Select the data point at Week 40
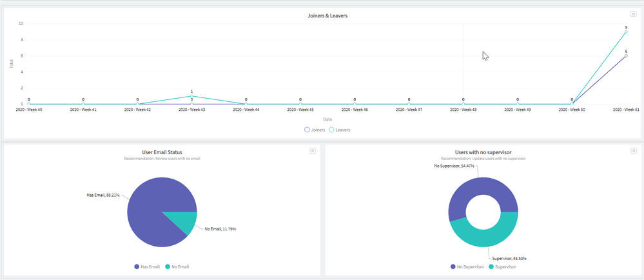The width and height of the screenshot is (644, 280). (29, 104)
